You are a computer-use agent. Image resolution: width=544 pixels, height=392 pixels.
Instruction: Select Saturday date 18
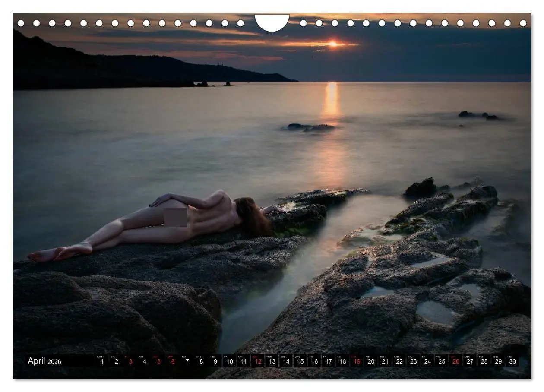point(342,361)
